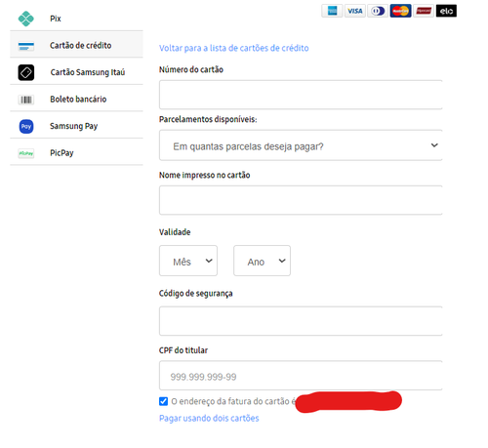The image size is (488, 448).
Task: Click the Elo card logo
Action: 446,11
